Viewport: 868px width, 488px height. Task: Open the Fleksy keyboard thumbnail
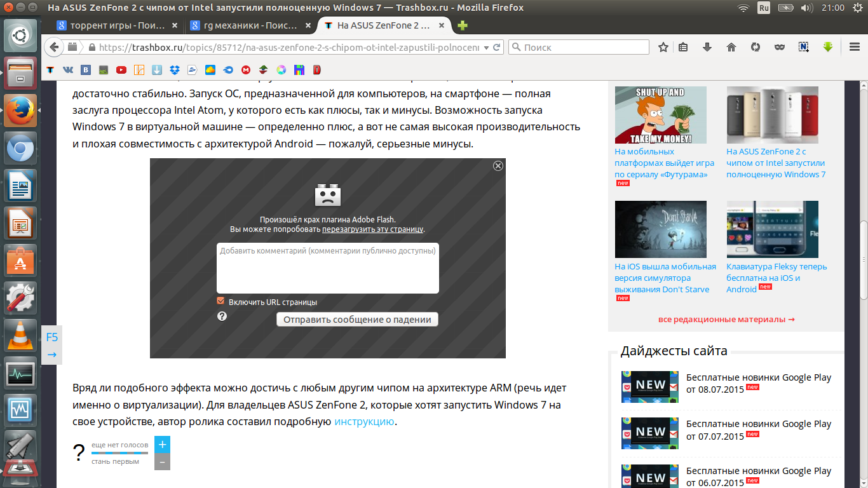tap(773, 229)
